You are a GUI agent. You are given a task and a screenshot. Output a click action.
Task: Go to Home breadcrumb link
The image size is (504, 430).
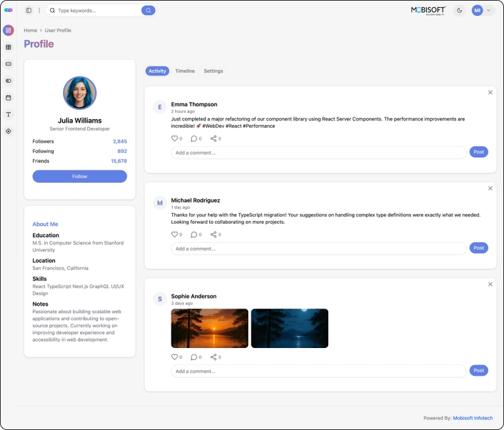click(30, 30)
